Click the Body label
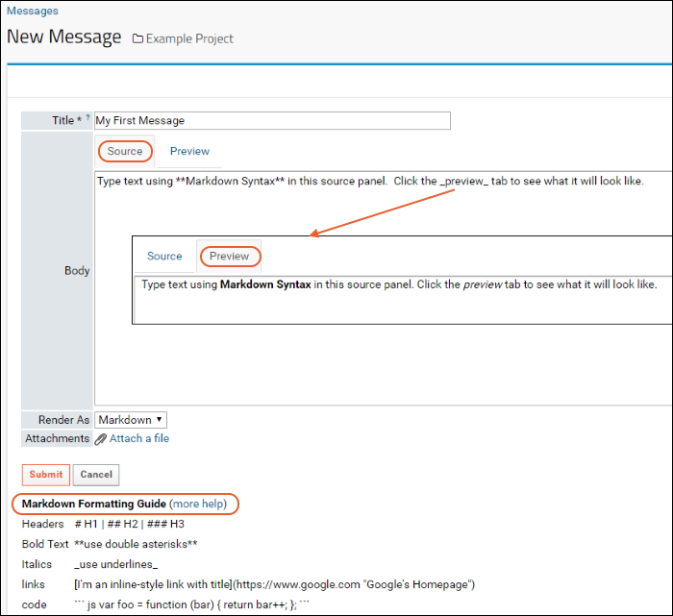673x616 pixels. point(77,271)
